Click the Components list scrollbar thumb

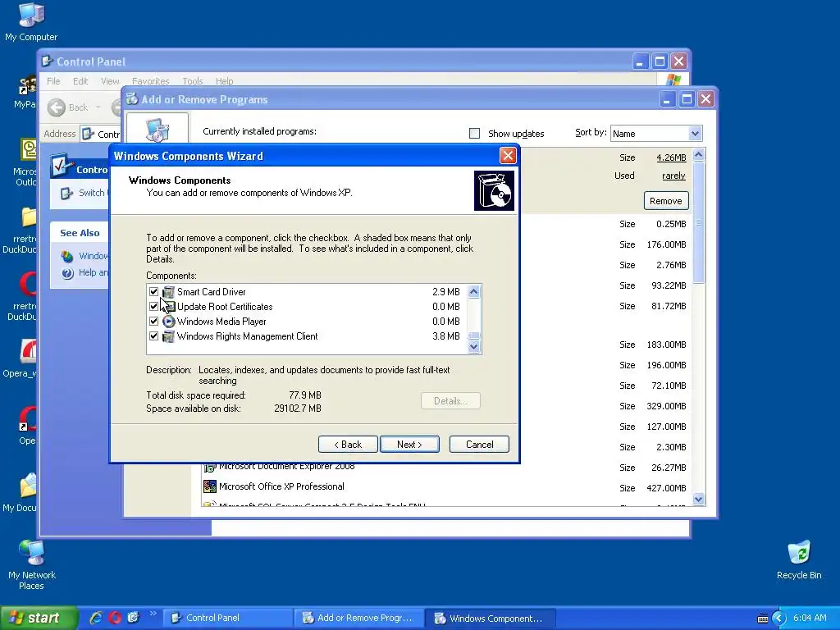473,336
